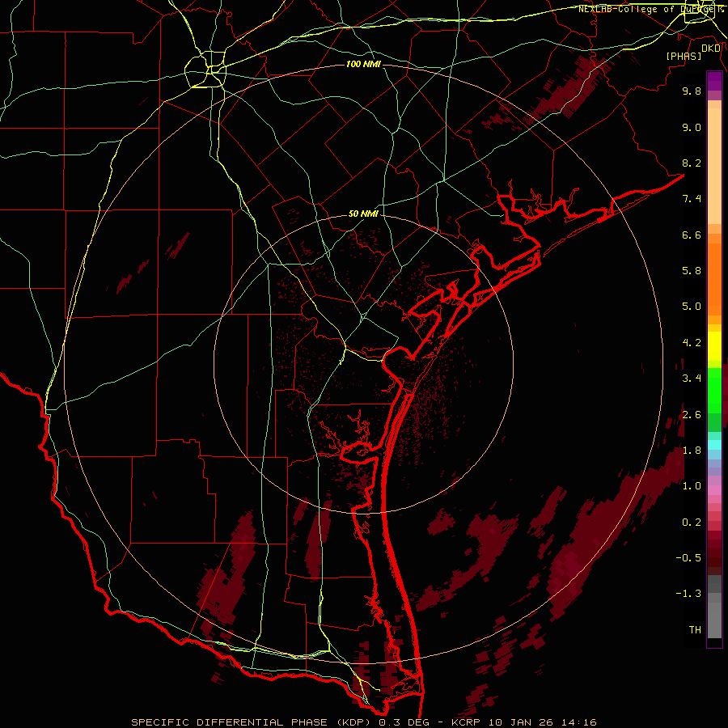
Task: Select the yellow band of the color bar
Action: click(x=714, y=346)
